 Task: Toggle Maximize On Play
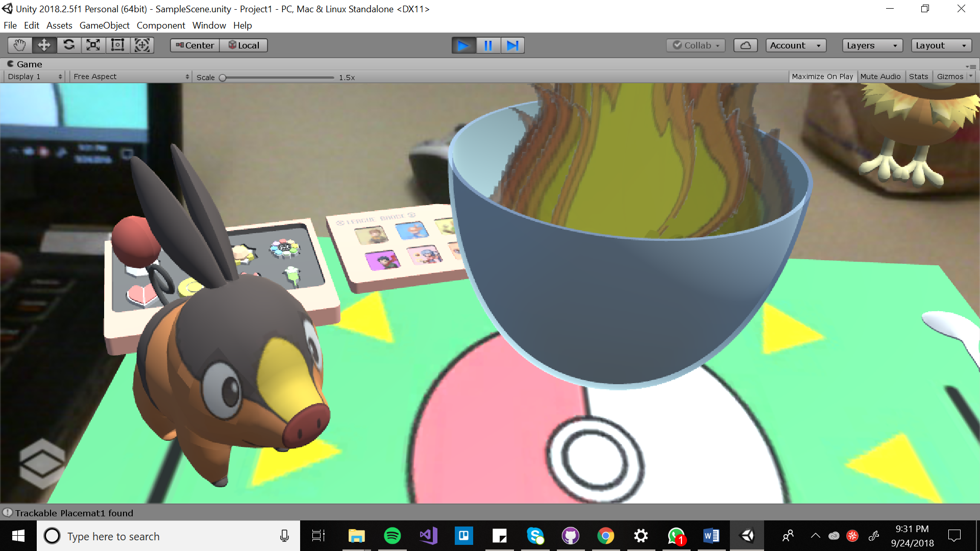(822, 77)
